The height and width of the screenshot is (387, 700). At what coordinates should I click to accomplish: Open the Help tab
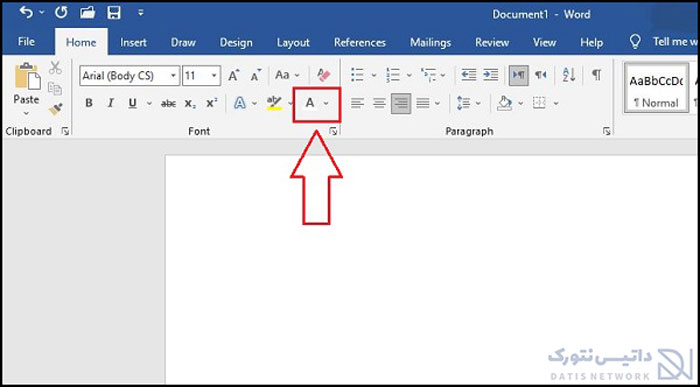pos(592,42)
